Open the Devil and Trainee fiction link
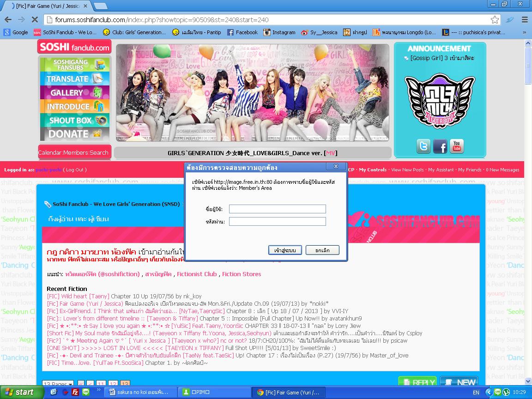The image size is (532, 399). 140,356
